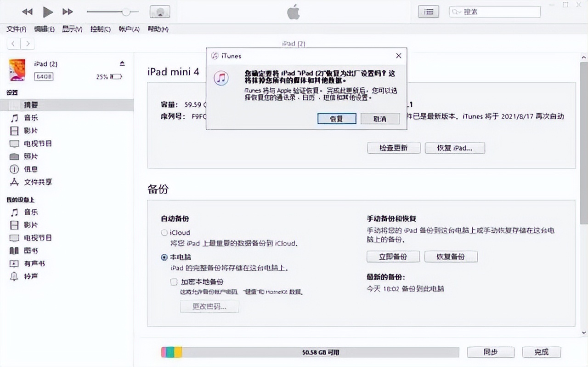Confirm restore by clicking 恢复 in the dialog
588x367 pixels.
click(337, 119)
